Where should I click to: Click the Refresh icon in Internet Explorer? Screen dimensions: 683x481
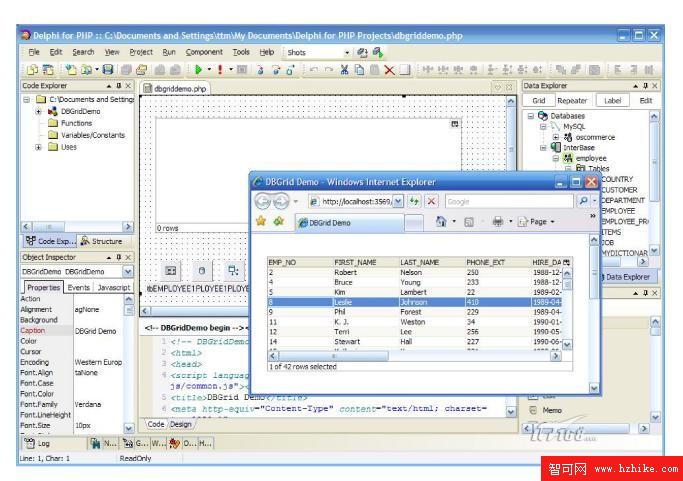click(x=414, y=201)
